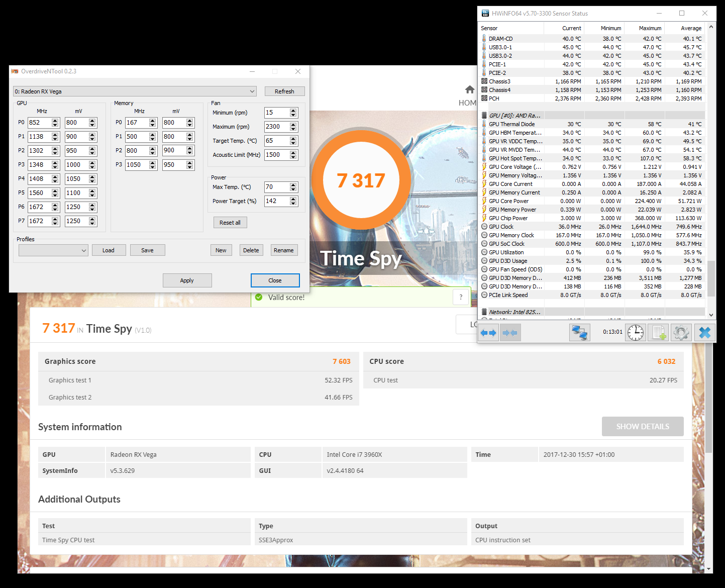
Task: Click lightning icon of GPU Chip Power row
Action: point(484,218)
